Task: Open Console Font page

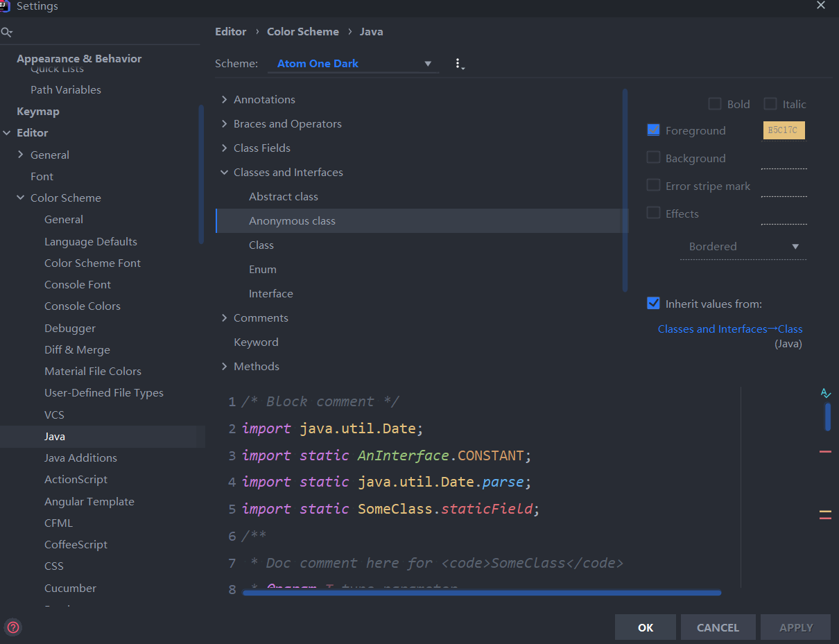Action: pyautogui.click(x=78, y=285)
